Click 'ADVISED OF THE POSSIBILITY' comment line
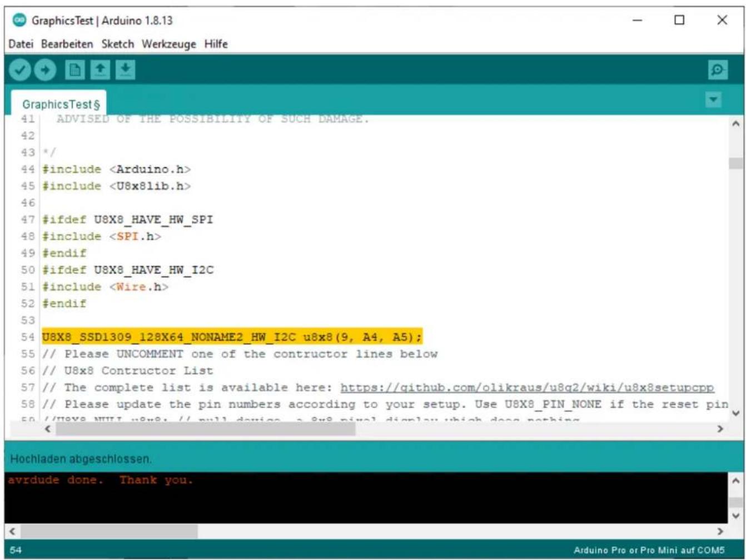746x560 pixels. [x=212, y=119]
